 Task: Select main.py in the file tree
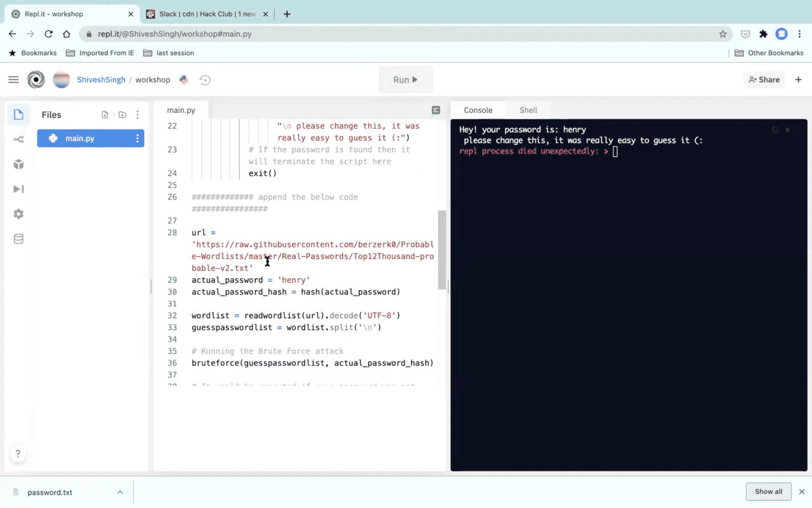tap(91, 138)
